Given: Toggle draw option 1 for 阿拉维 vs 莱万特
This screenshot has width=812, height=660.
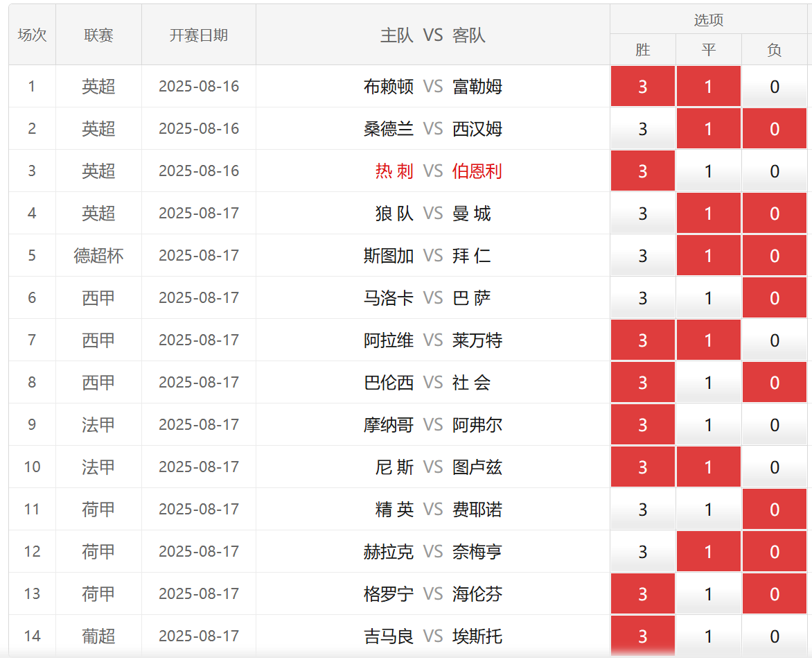Looking at the screenshot, I should coord(709,340).
